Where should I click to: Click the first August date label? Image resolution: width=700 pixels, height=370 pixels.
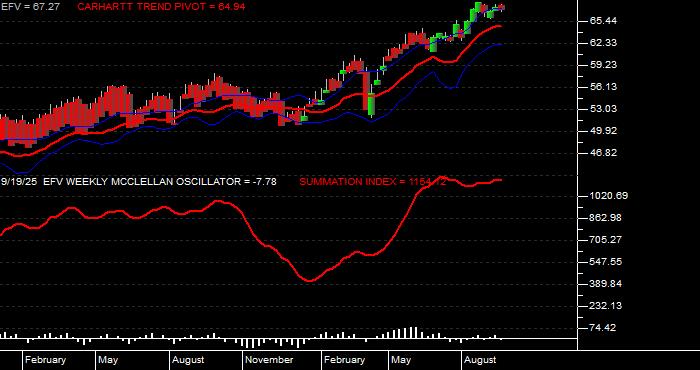pos(188,360)
